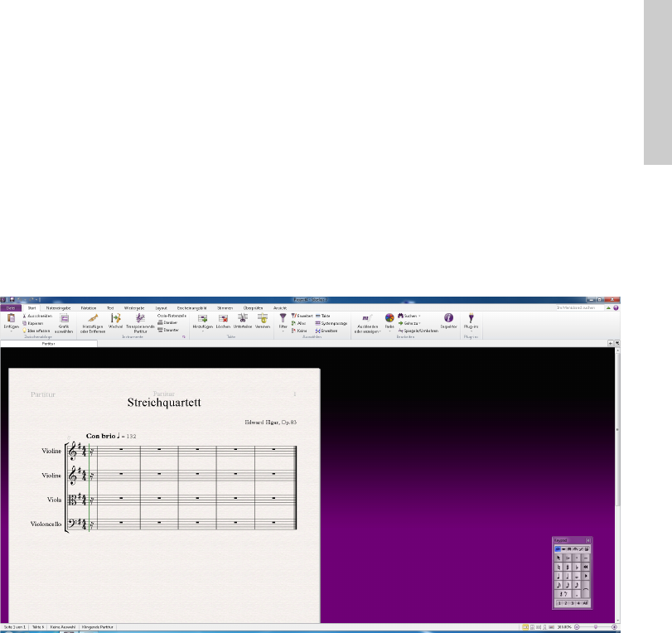672x633 pixels.
Task: Click the Wechsel instrument change icon
Action: [116, 318]
